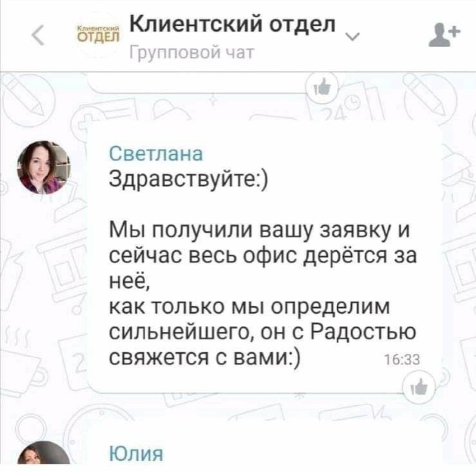The image size is (476, 472).
Task: Add a participant with the person-plus icon
Action: coord(444,36)
